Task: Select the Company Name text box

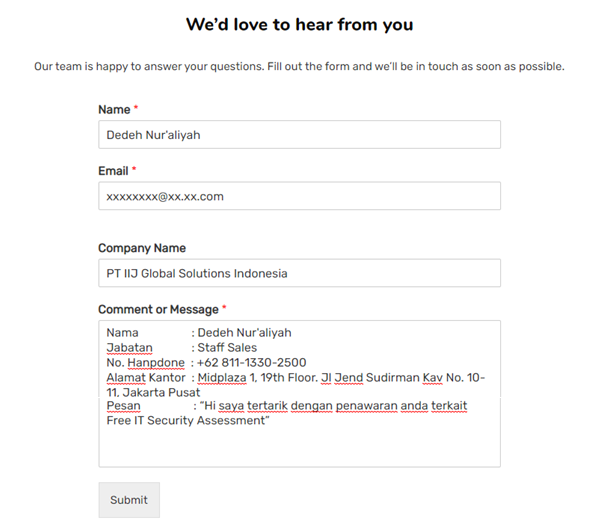Action: pyautogui.click(x=299, y=273)
